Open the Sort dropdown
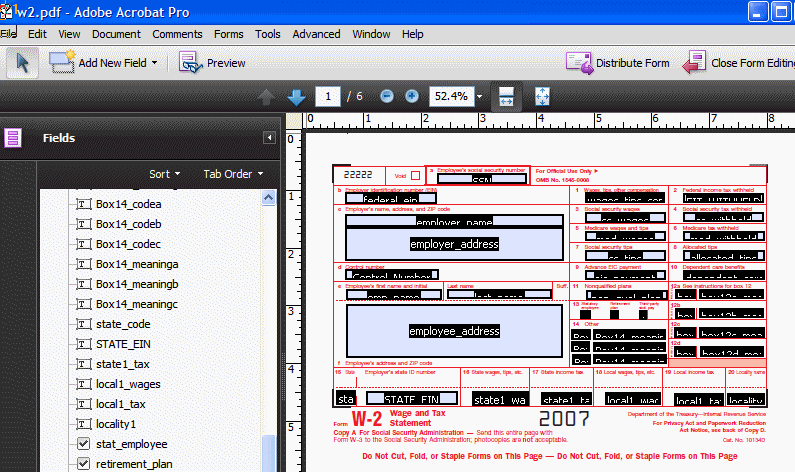 point(164,174)
